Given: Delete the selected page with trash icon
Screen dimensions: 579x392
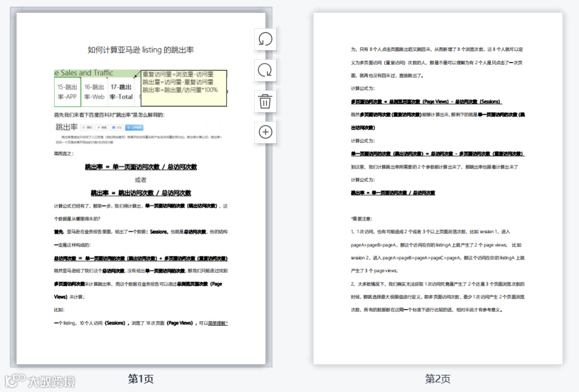Looking at the screenshot, I should (x=265, y=102).
